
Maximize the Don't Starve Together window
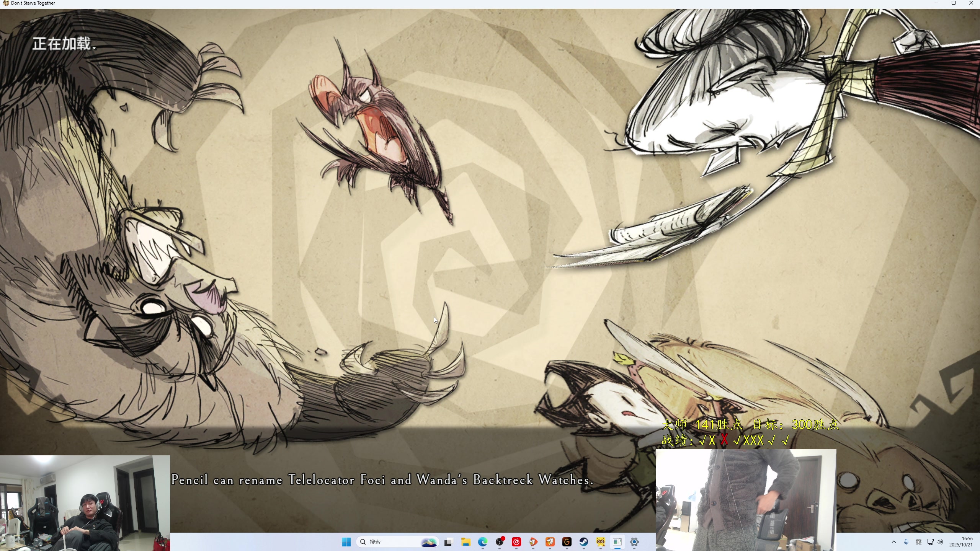pos(954,3)
